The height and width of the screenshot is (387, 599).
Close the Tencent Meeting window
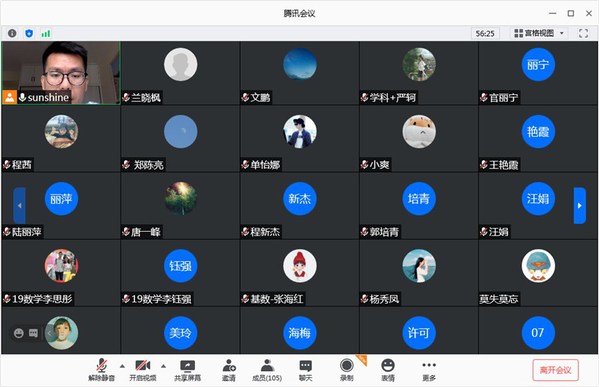589,13
